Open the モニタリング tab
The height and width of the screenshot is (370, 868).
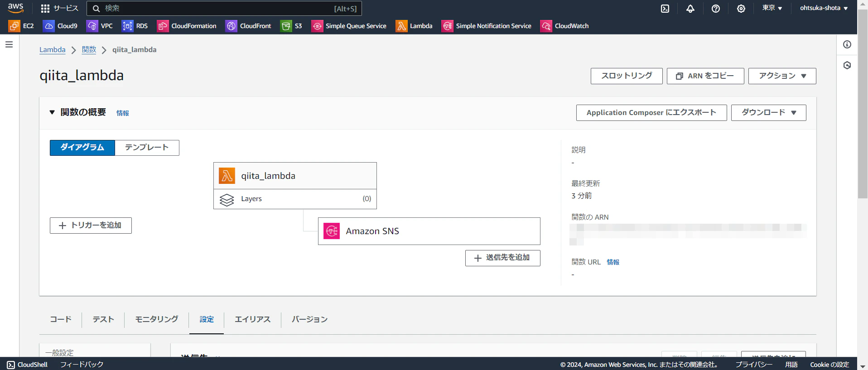(157, 319)
